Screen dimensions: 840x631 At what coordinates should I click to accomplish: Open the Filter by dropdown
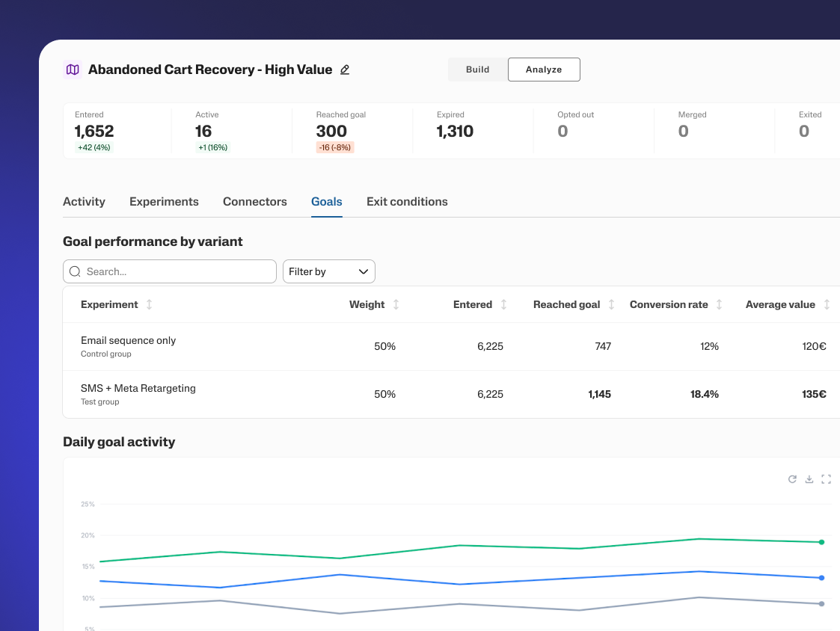coord(328,271)
